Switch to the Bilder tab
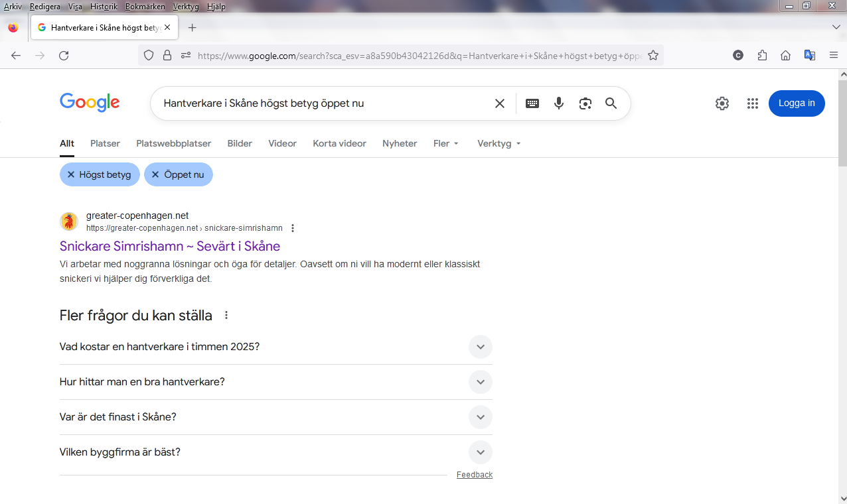This screenshot has width=847, height=504. pos(240,143)
